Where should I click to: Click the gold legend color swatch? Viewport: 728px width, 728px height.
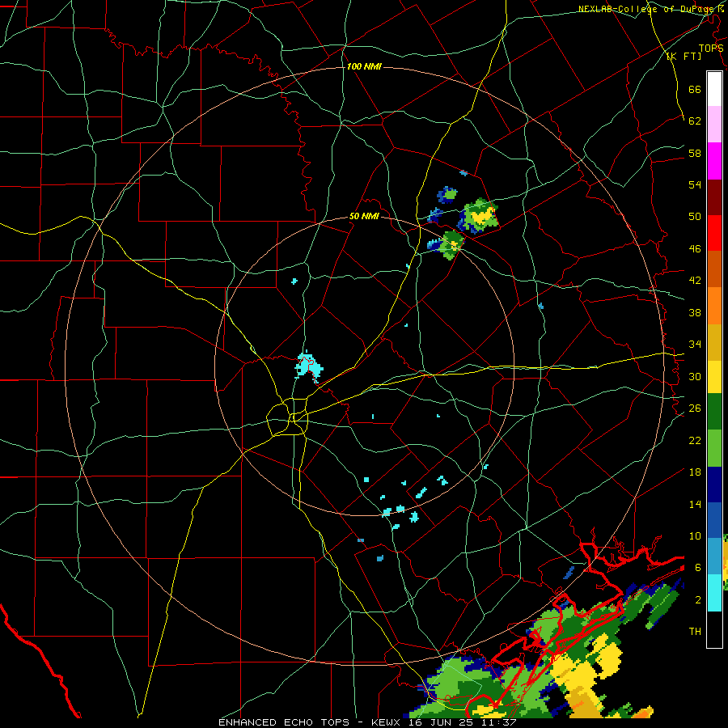pos(714,342)
